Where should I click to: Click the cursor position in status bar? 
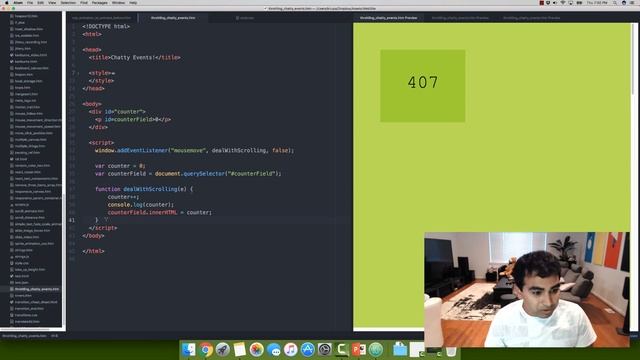(54, 336)
